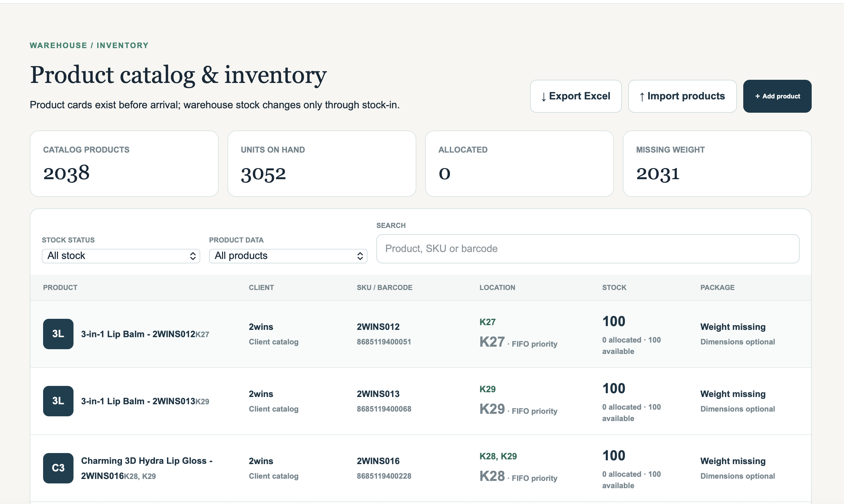Click stock value 100 in the 2WINS013 row
The image size is (844, 504).
pos(614,388)
